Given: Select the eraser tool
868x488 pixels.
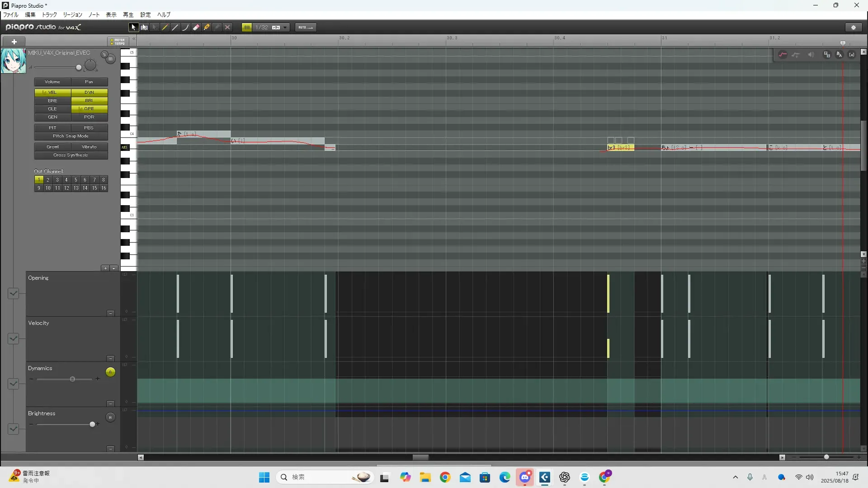Looking at the screenshot, I should [196, 28].
